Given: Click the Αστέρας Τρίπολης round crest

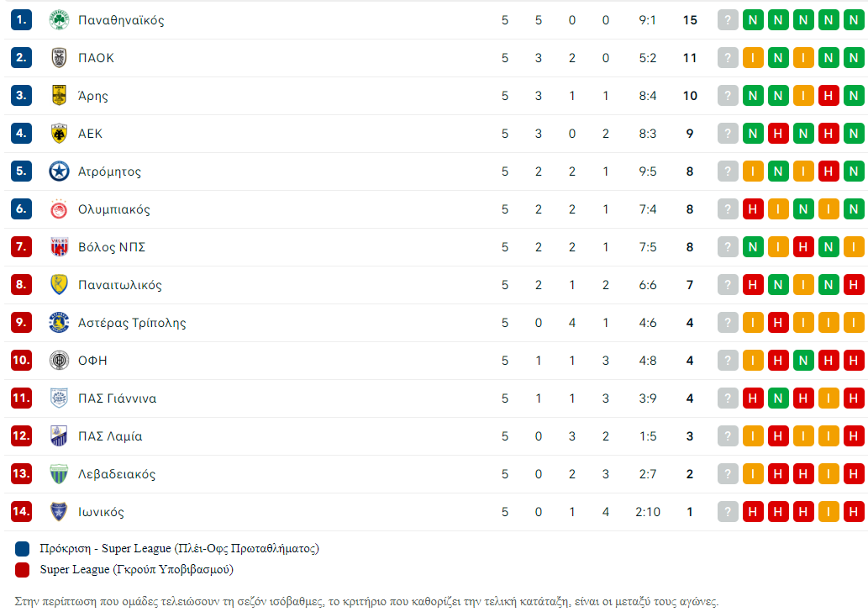Looking at the screenshot, I should (59, 322).
